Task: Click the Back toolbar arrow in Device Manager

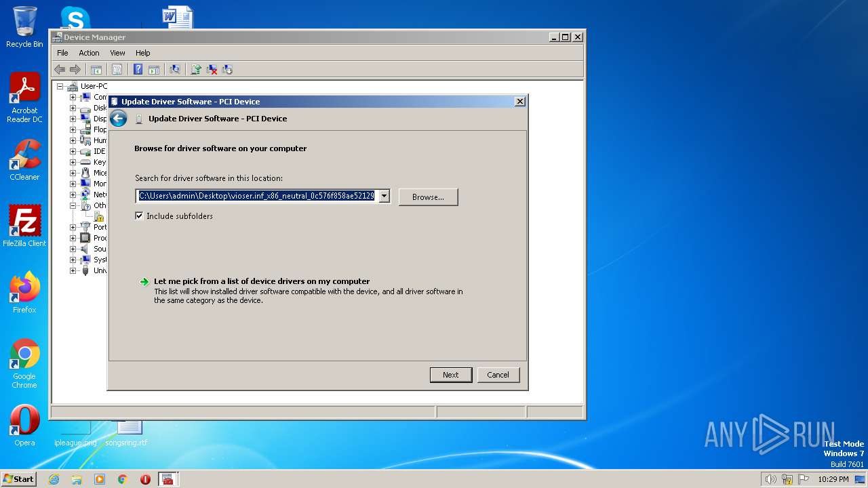Action: (x=60, y=69)
